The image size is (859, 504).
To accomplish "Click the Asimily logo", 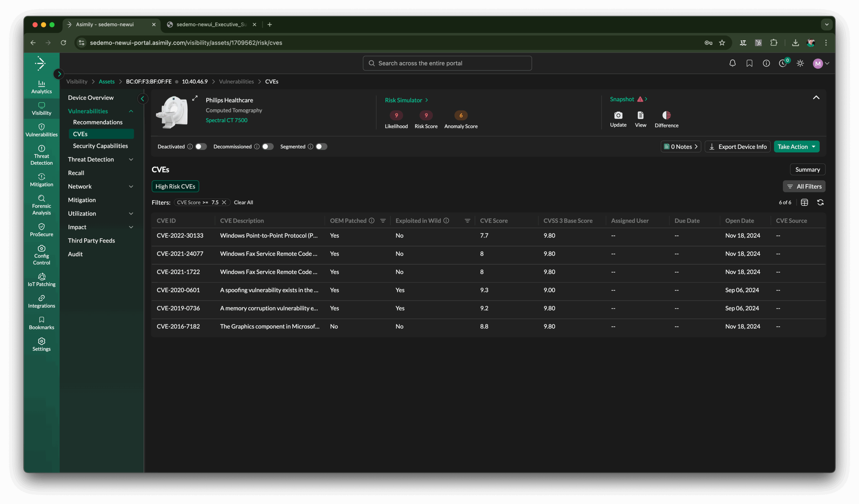I will pos(41,63).
